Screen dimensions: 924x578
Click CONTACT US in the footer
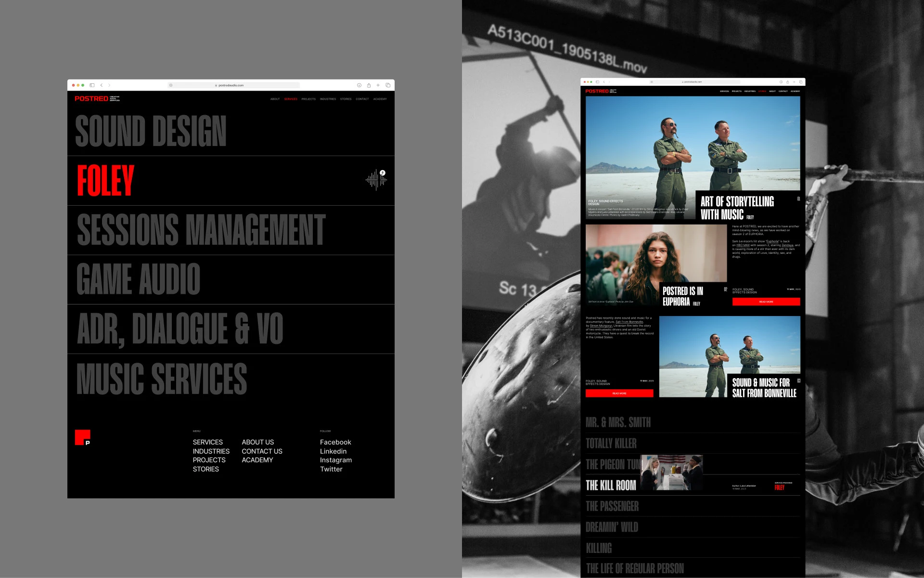[262, 451]
